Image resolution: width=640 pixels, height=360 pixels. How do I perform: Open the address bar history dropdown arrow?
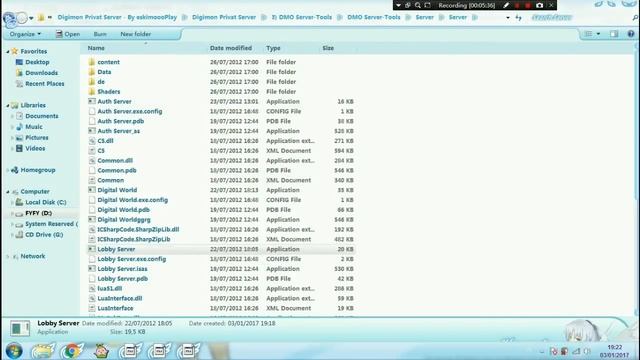[508, 18]
